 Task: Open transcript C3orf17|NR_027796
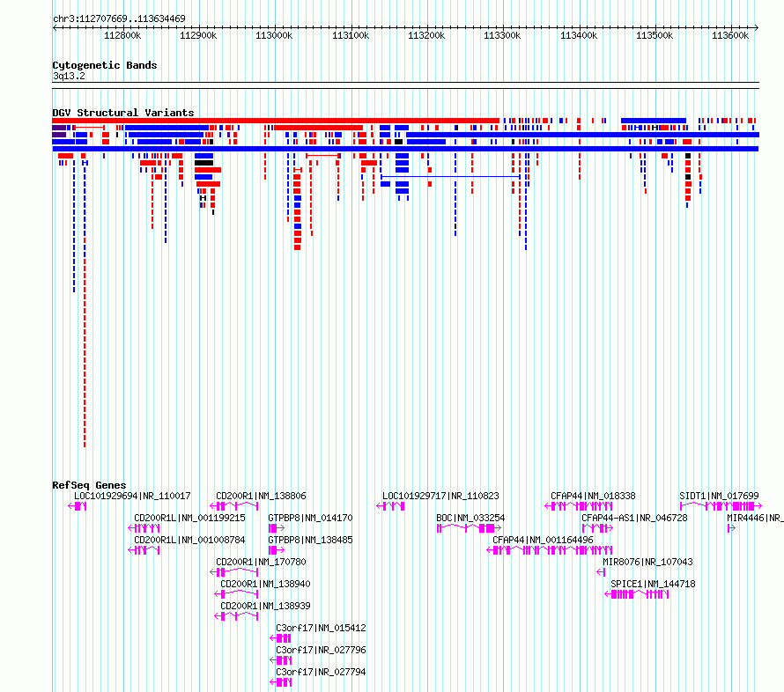pyautogui.click(x=321, y=650)
